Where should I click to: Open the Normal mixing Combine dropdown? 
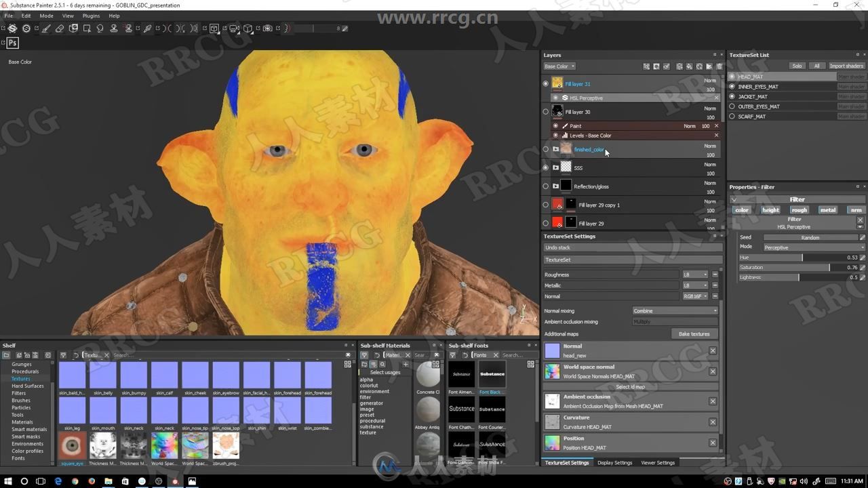[675, 311]
